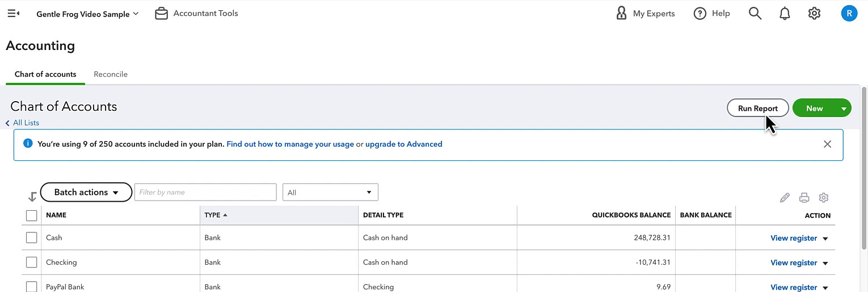Open the My Experts icon
This screenshot has height=292, width=868.
click(x=621, y=13)
